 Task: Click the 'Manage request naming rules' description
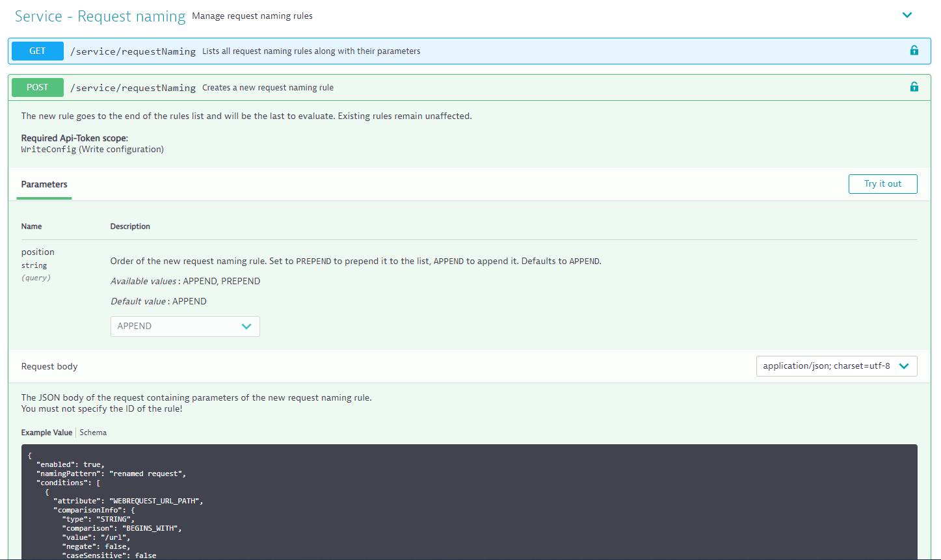[252, 16]
